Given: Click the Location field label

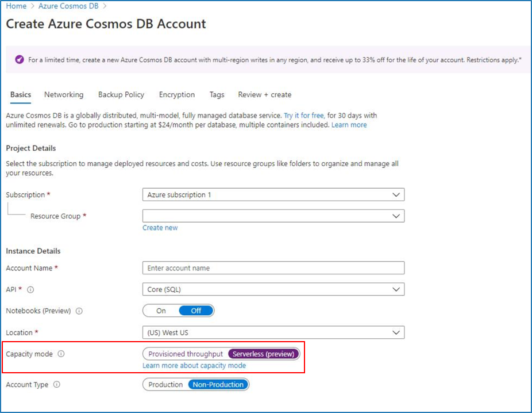Looking at the screenshot, I should pyautogui.click(x=20, y=332).
